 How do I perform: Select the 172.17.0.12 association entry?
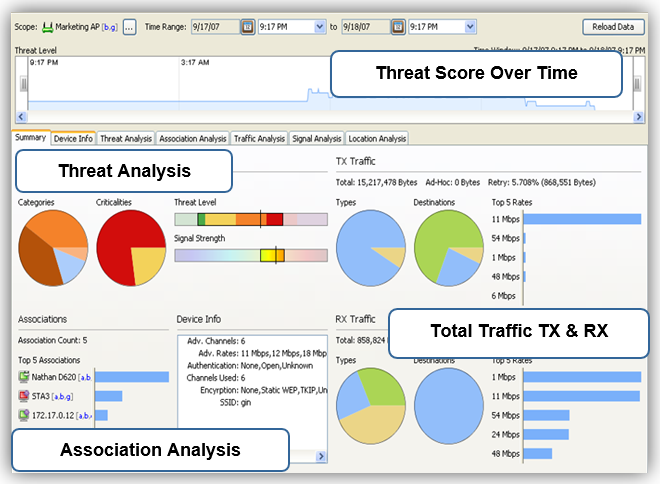(x=55, y=415)
